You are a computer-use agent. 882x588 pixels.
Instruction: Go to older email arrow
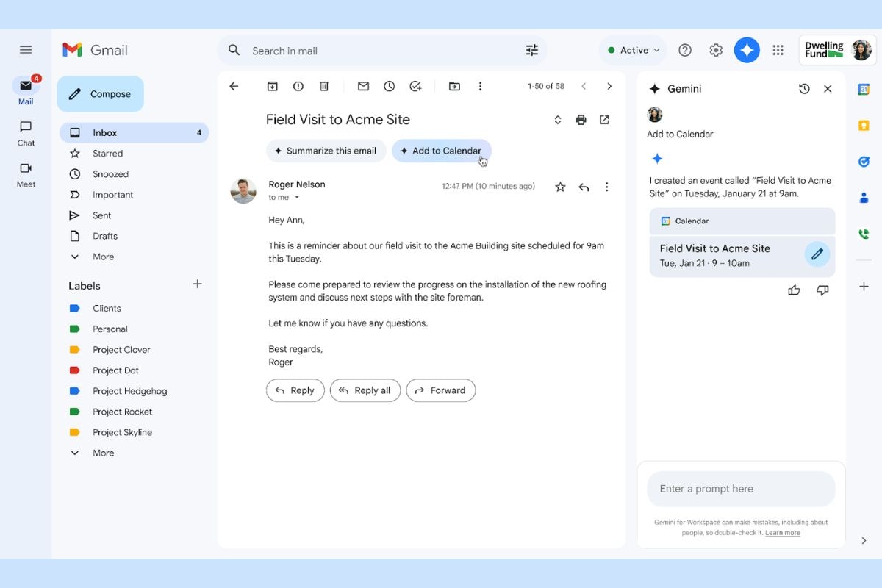(x=609, y=86)
